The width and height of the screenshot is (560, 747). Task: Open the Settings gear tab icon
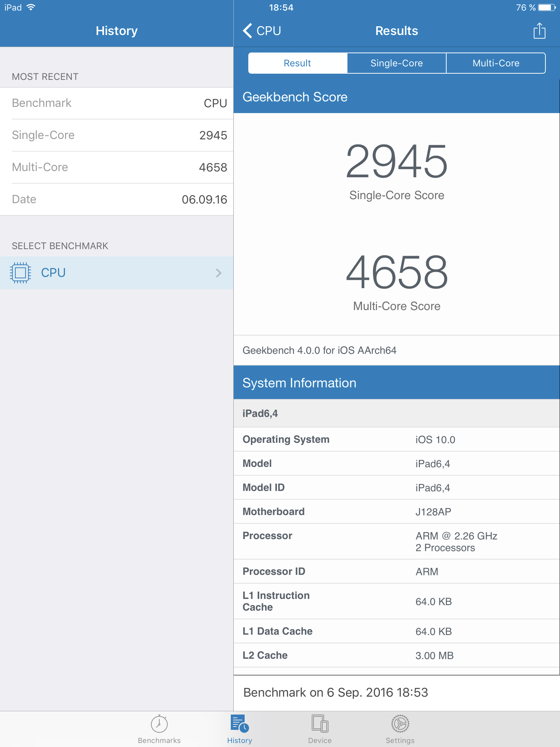pos(400,724)
